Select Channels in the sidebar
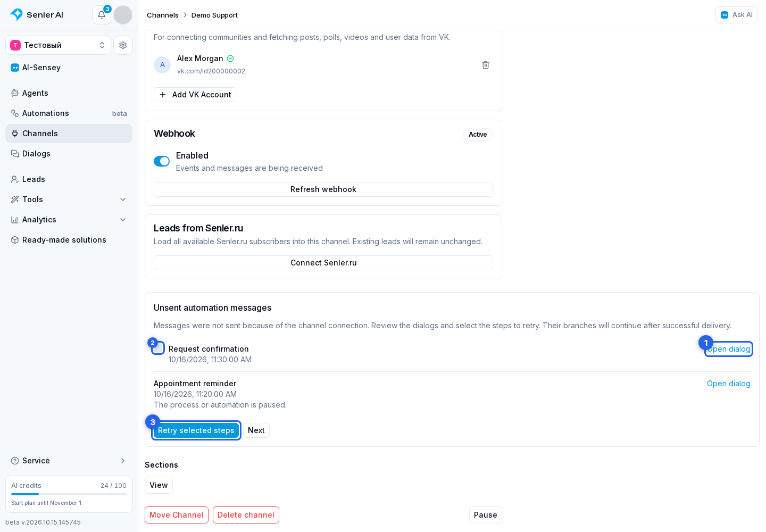Screen dimensions: 766x532 69,134
